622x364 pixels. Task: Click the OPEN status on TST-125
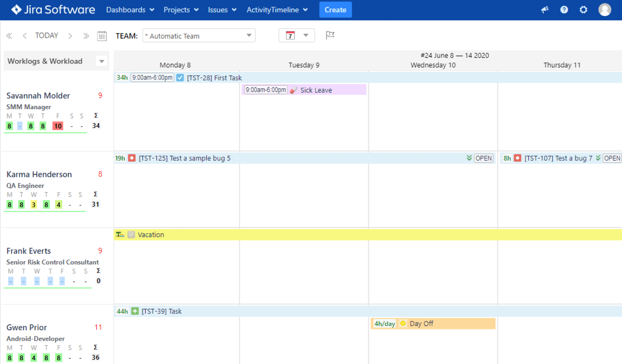(484, 158)
